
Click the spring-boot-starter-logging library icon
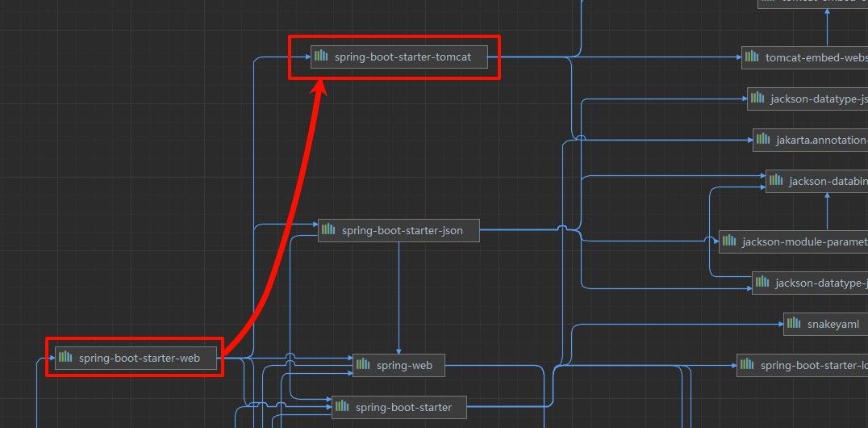coord(747,365)
